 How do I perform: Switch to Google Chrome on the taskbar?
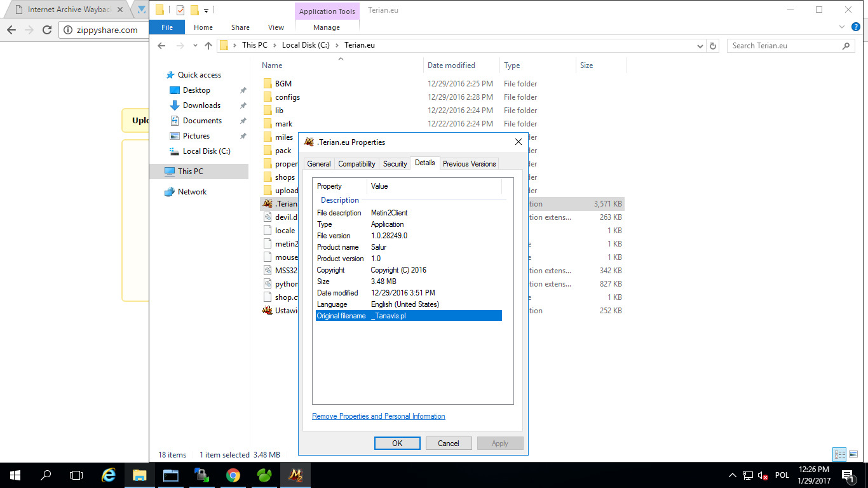(x=233, y=475)
